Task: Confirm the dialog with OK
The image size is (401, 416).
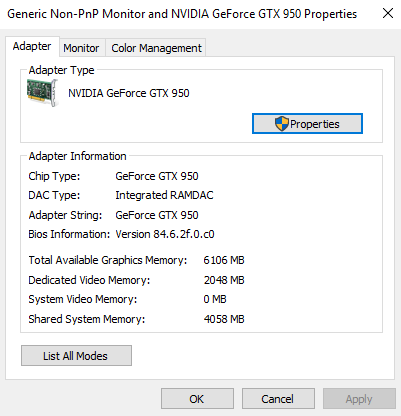Action: (x=197, y=399)
